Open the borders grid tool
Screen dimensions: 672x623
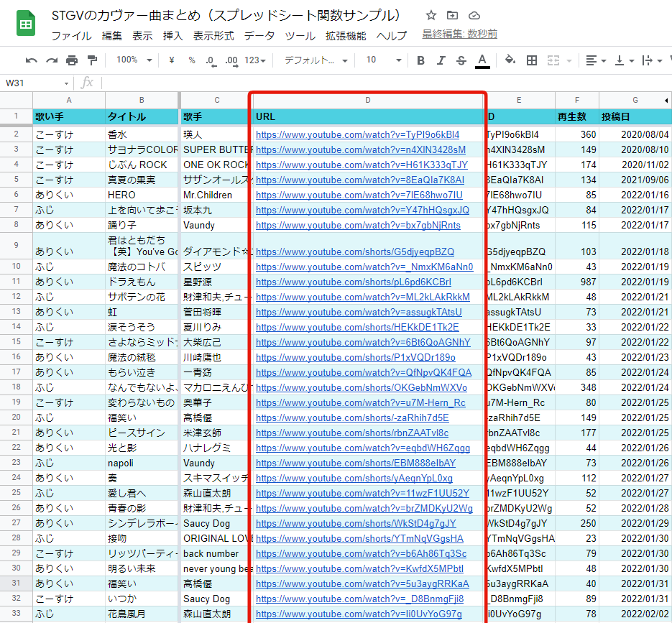(532, 60)
